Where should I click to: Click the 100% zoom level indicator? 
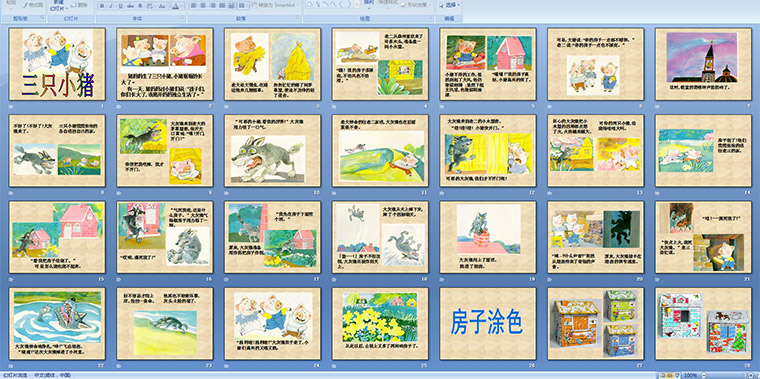[690, 375]
